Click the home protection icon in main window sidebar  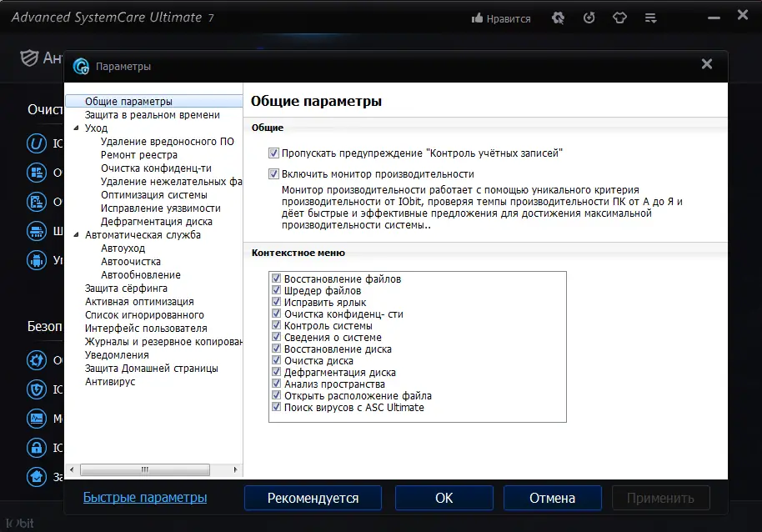click(37, 477)
